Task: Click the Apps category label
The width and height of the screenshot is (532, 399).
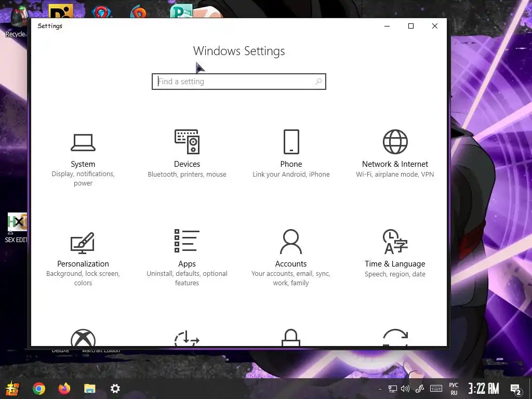Action: pyautogui.click(x=187, y=264)
